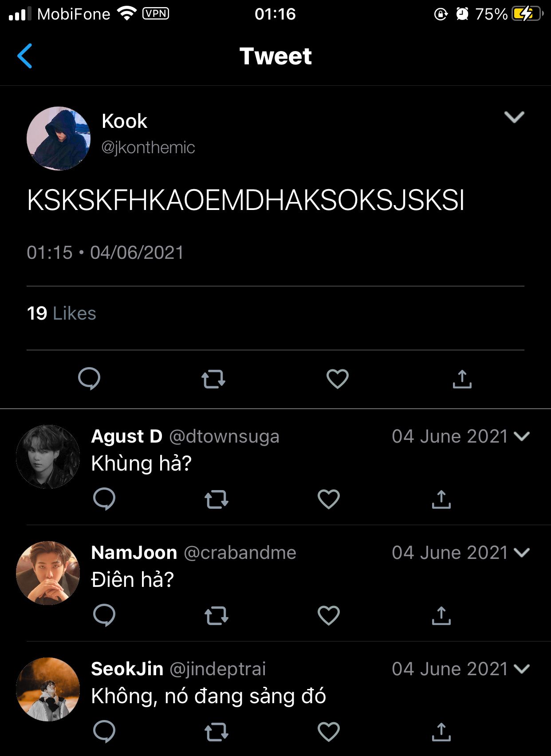View the 19 Likes list

(x=62, y=313)
